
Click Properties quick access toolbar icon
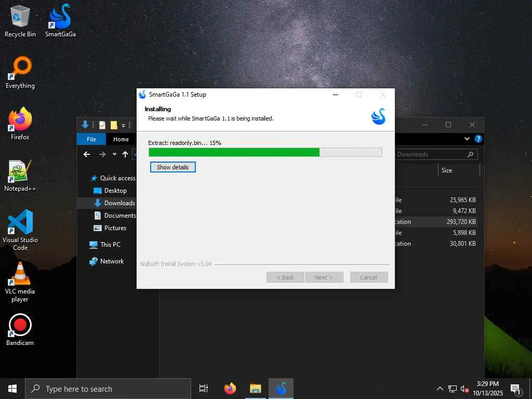pos(102,125)
